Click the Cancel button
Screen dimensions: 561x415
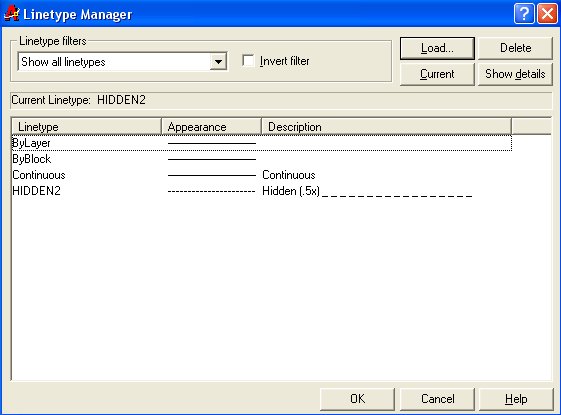pyautogui.click(x=437, y=399)
